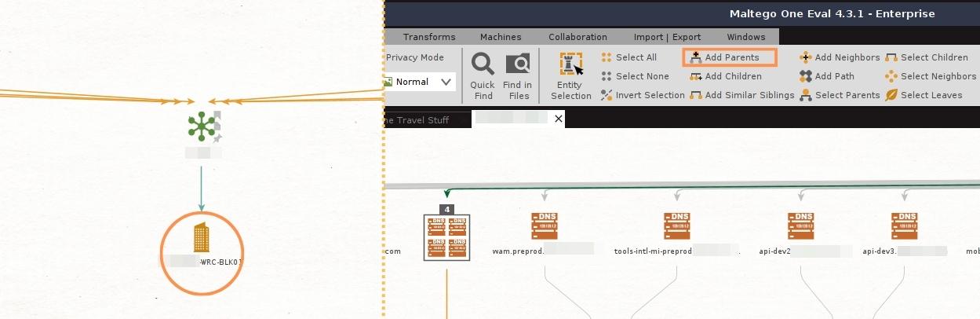Click the Quick Find magnifier icon

(483, 65)
